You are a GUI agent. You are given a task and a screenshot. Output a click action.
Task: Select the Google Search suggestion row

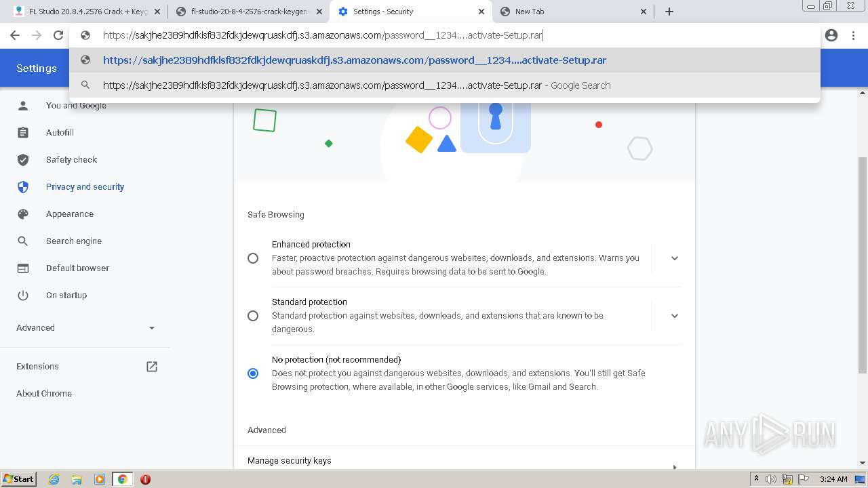445,85
